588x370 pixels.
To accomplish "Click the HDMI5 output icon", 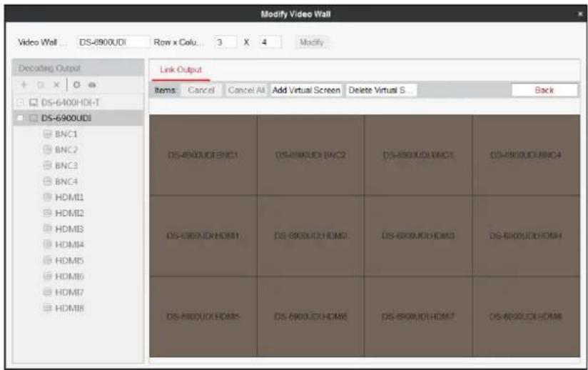I will click(47, 261).
